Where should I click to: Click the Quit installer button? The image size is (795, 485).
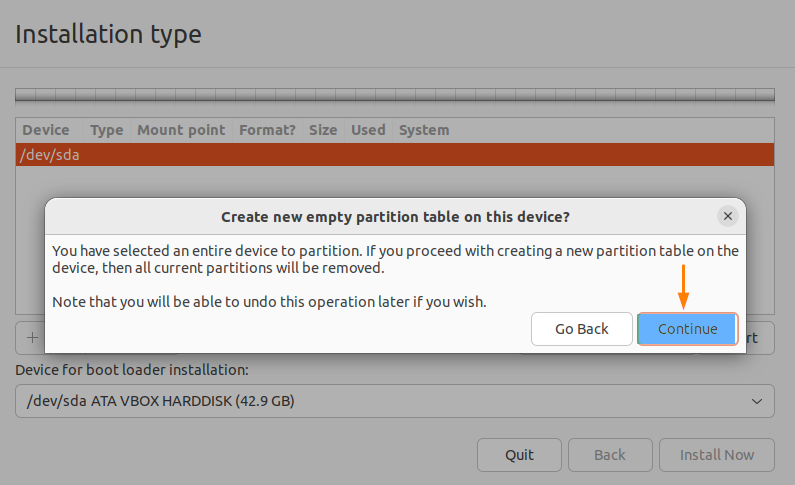519,454
